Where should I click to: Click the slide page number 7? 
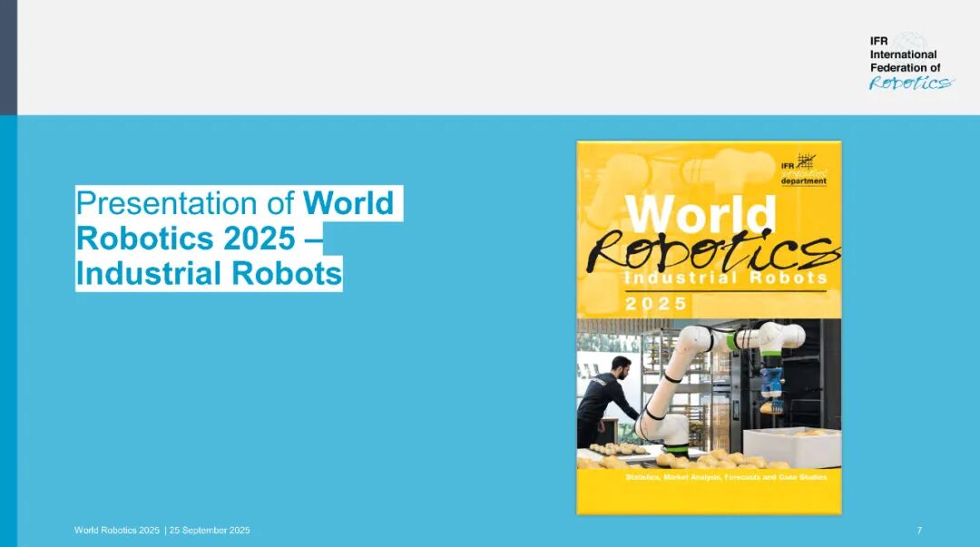click(x=919, y=530)
